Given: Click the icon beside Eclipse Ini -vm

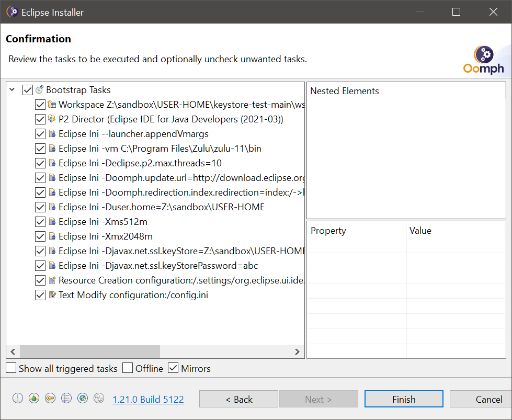Looking at the screenshot, I should (52, 148).
